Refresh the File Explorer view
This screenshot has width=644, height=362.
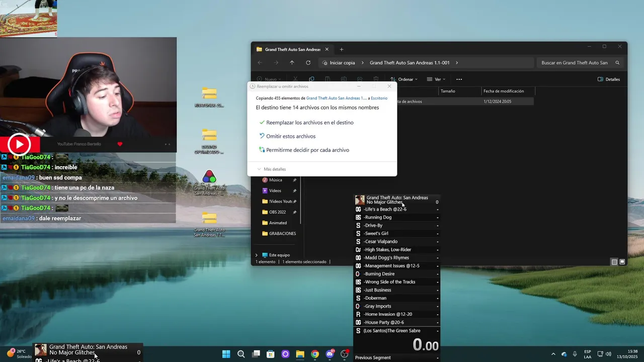coord(308,63)
